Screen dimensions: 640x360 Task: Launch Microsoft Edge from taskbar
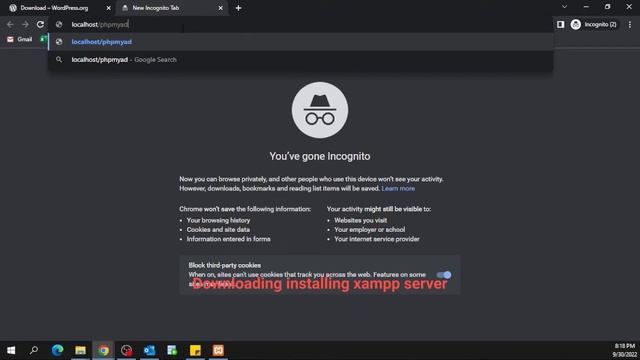click(x=58, y=350)
